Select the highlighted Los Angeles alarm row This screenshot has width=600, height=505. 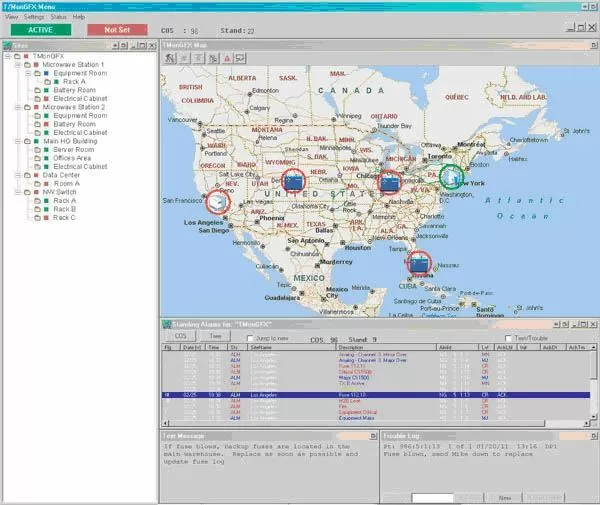point(380,395)
